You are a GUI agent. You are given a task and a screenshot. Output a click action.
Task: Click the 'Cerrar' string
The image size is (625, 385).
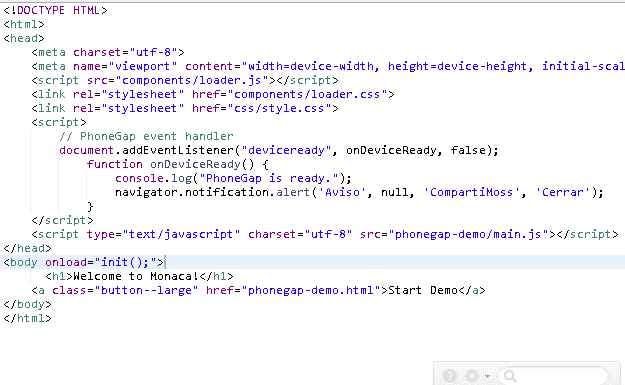[562, 192]
